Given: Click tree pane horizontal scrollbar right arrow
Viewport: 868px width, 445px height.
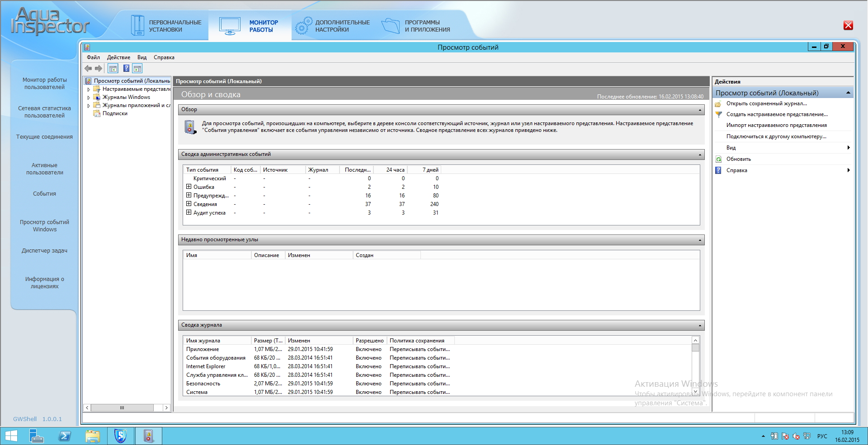Looking at the screenshot, I should pyautogui.click(x=166, y=408).
